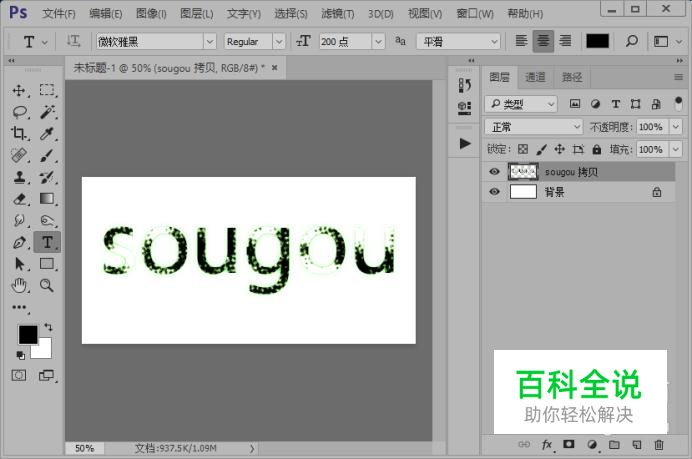Select the Zoom tool in toolbox
The height and width of the screenshot is (459, 692).
[x=47, y=286]
